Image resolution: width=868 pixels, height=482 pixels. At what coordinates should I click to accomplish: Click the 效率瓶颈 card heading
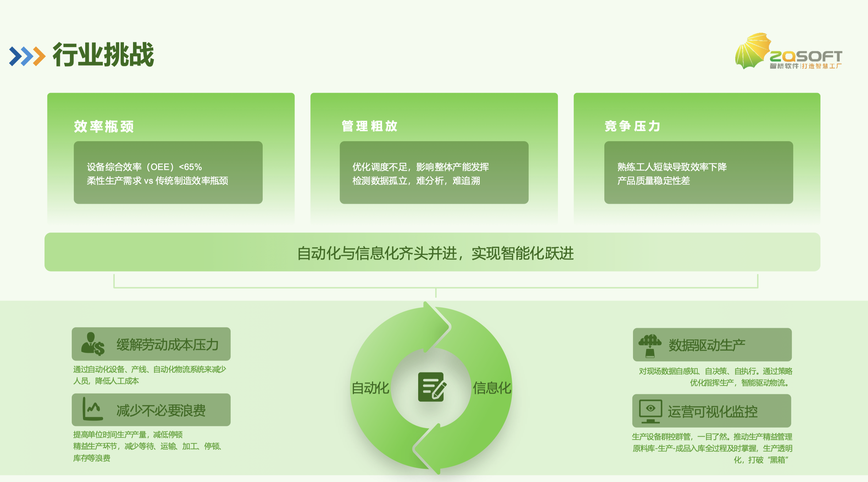point(104,126)
